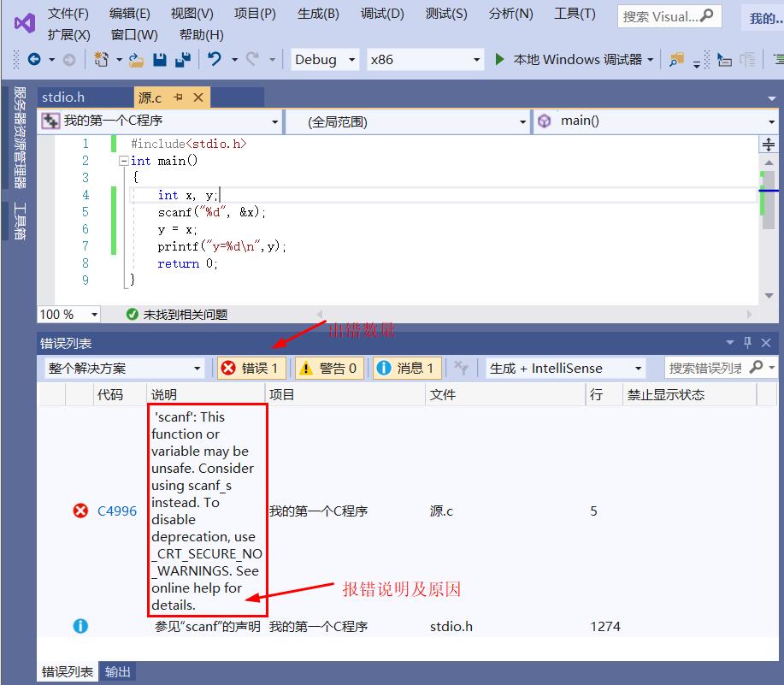Start debugging with the green play icon
The image size is (784, 685).
tap(499, 59)
